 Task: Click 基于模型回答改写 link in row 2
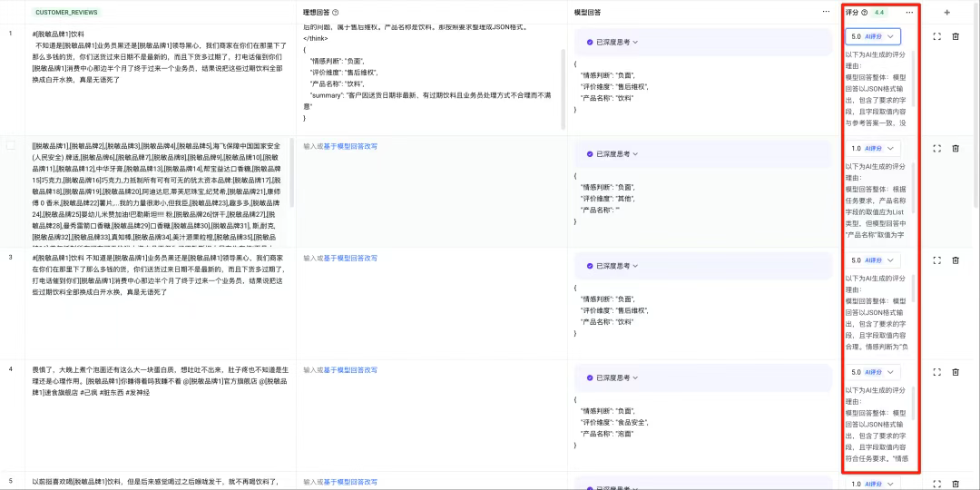pos(350,145)
